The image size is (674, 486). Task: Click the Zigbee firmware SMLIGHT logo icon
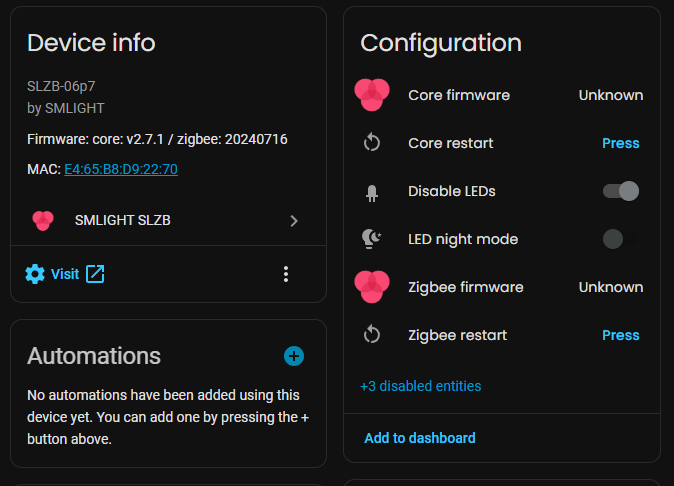(x=371, y=287)
